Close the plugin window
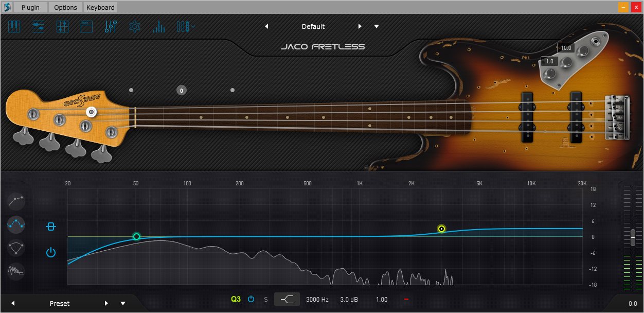 pos(636,7)
